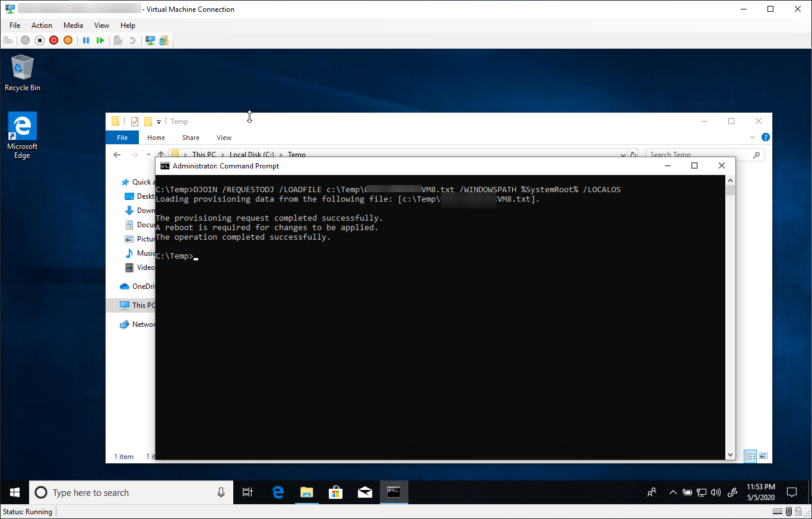The image size is (812, 519).
Task: Click Command Prompt scrollbar up arrow
Action: pyautogui.click(x=731, y=180)
